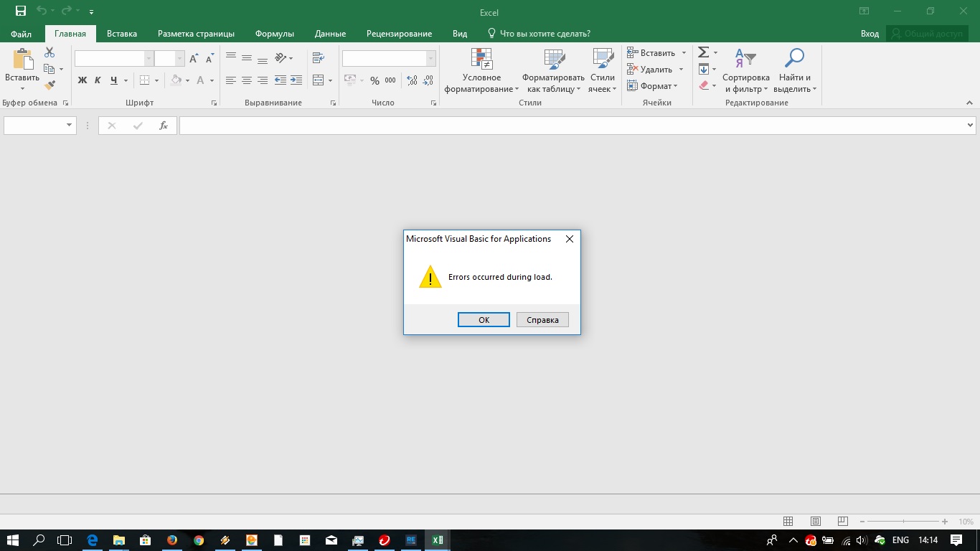The height and width of the screenshot is (551, 980).
Task: Increase font size with large A icon
Action: click(x=194, y=59)
